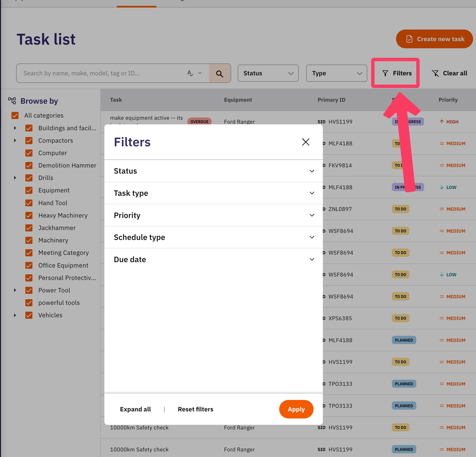476x457 pixels.
Task: Click the magnifier search button
Action: [220, 73]
